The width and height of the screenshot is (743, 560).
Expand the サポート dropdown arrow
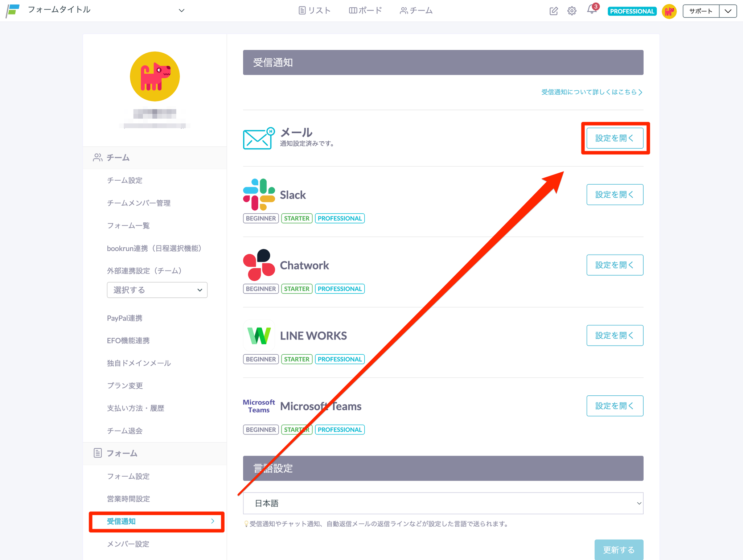(728, 11)
